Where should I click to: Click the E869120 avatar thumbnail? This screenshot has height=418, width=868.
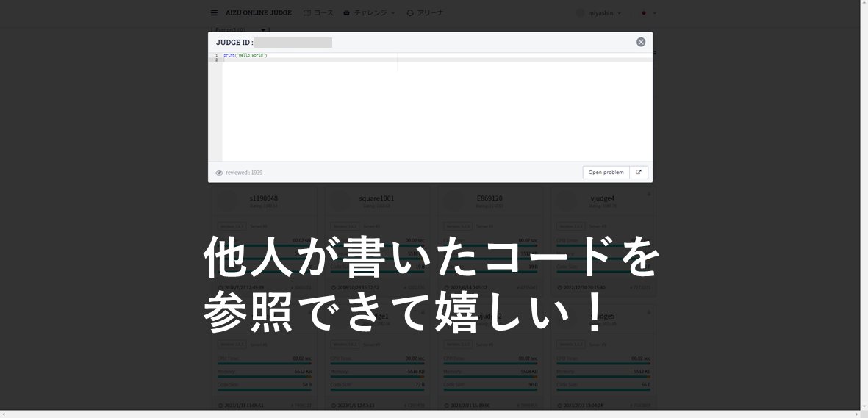point(454,201)
